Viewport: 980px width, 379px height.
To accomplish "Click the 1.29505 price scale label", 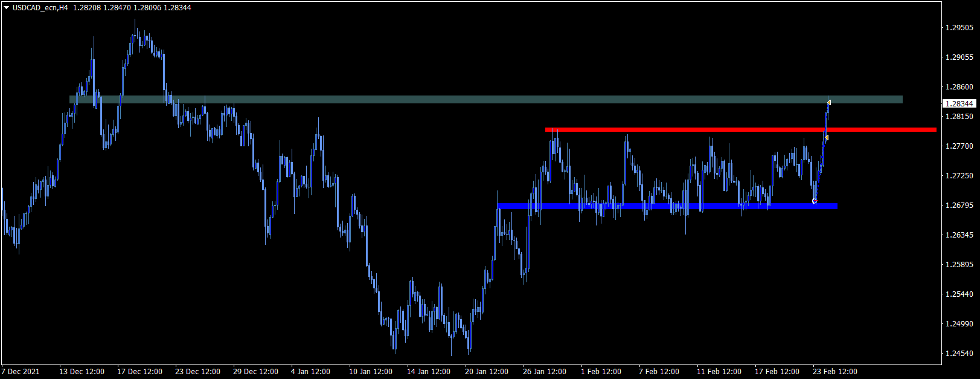I will click(959, 28).
